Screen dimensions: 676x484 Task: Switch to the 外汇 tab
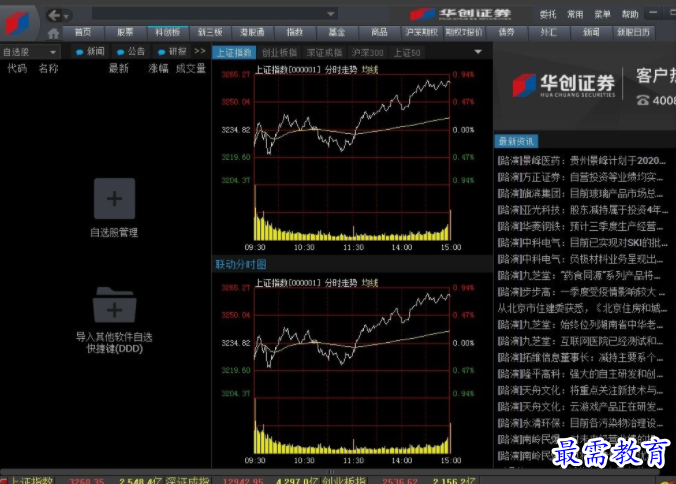pos(548,33)
